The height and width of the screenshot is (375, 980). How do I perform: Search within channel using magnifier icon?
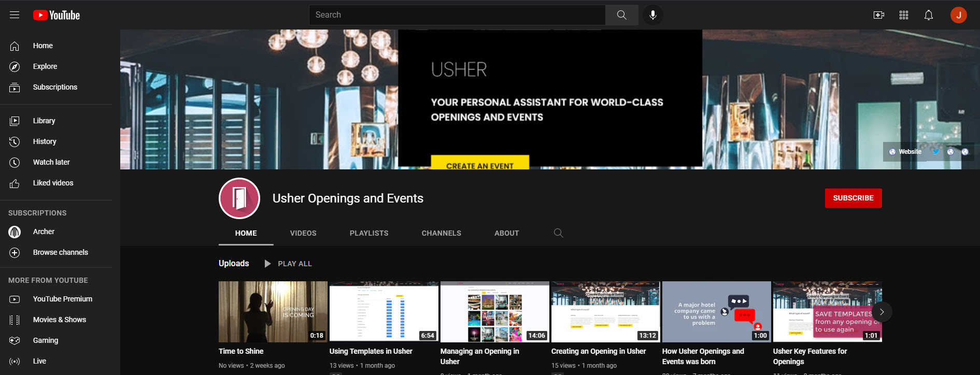pos(558,233)
